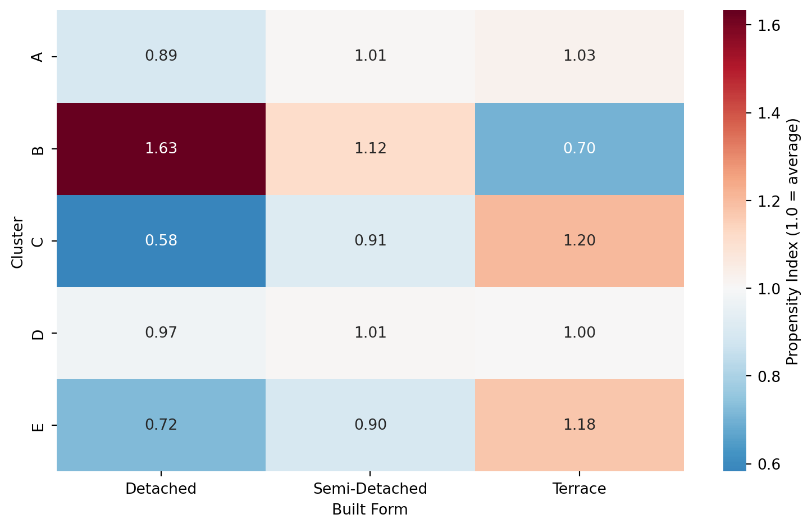Click the Terrace x-axis tick label
Image resolution: width=812 pixels, height=528 pixels.
coord(579,489)
